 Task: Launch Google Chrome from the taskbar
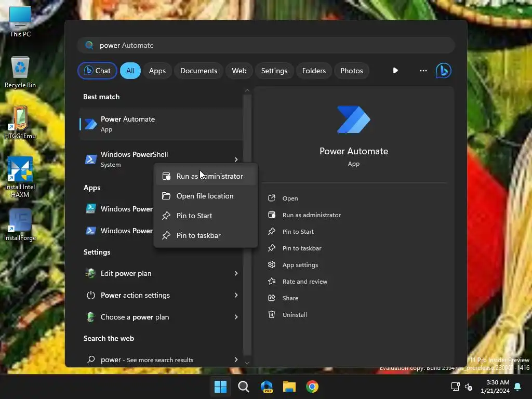pyautogui.click(x=312, y=387)
